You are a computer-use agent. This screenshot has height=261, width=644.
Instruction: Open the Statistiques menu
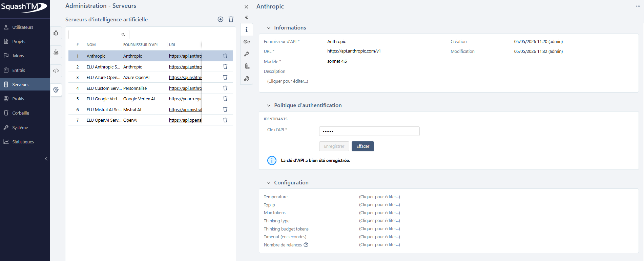click(x=25, y=142)
